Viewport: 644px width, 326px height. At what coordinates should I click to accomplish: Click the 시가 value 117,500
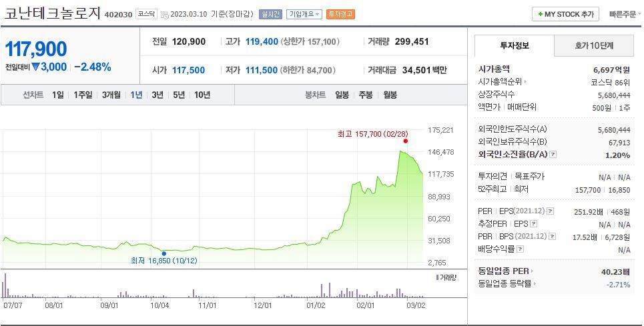pos(188,70)
